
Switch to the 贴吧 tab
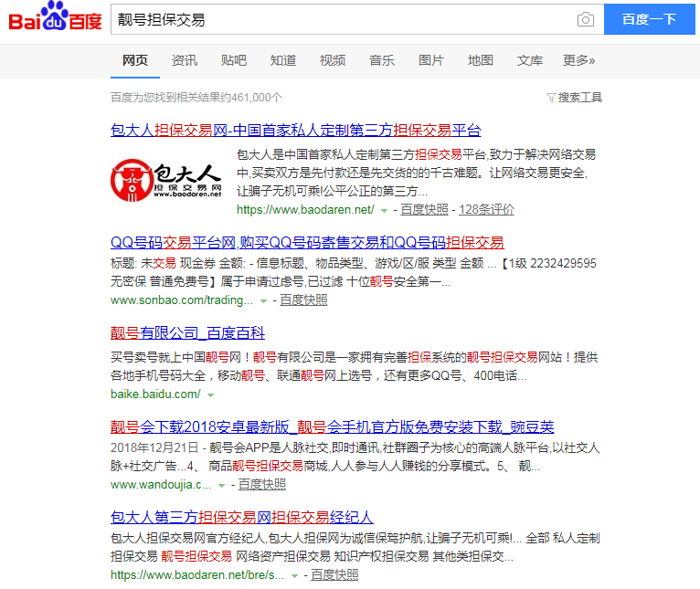click(x=233, y=60)
